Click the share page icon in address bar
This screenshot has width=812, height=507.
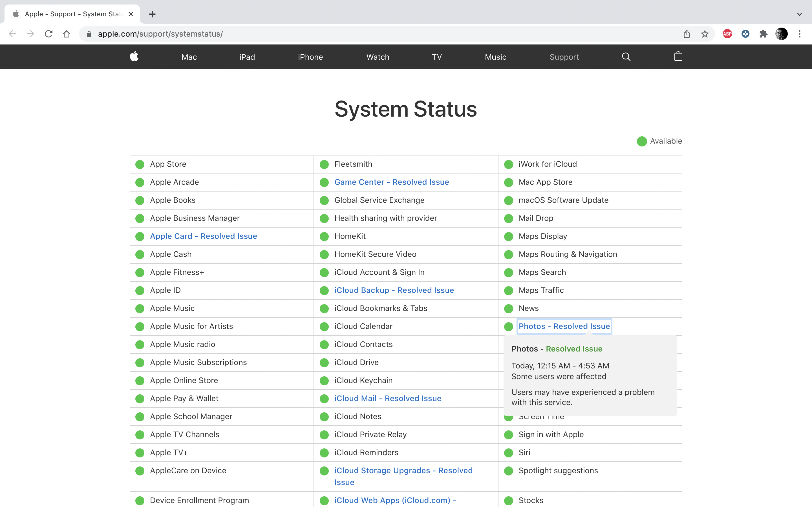(x=687, y=34)
